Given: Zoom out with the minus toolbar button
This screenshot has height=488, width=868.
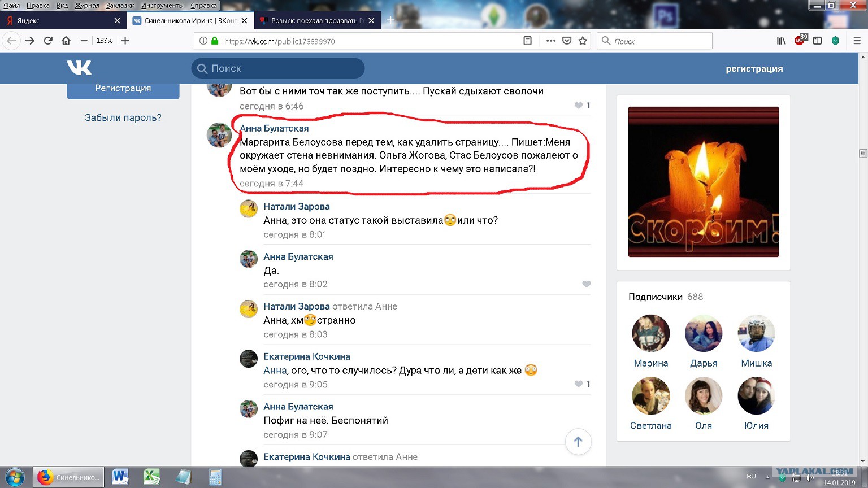Looking at the screenshot, I should coord(84,41).
